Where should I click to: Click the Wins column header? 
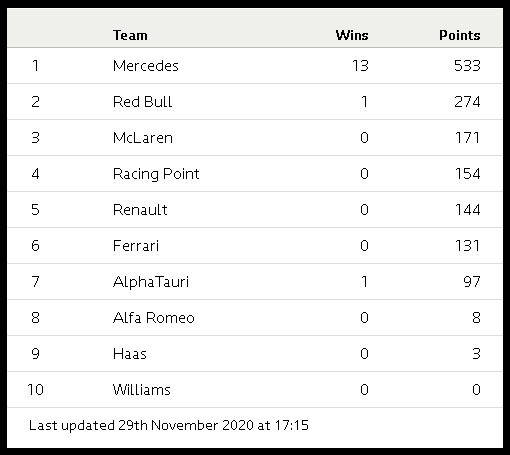coord(352,35)
